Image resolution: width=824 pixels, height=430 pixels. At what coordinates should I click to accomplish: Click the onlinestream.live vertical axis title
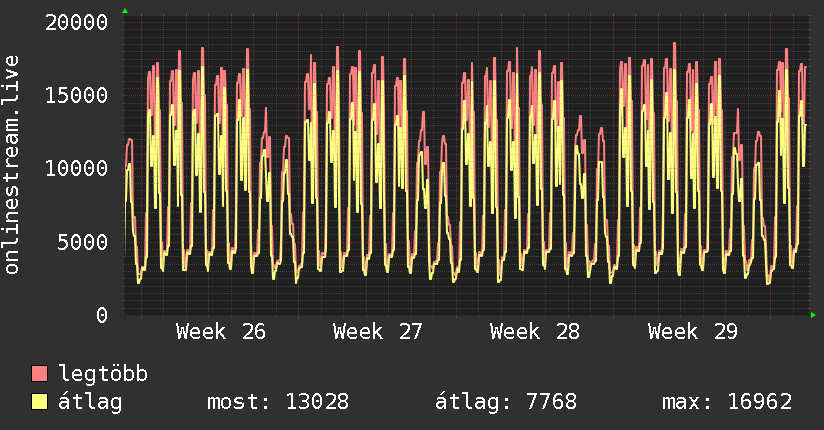[11, 165]
